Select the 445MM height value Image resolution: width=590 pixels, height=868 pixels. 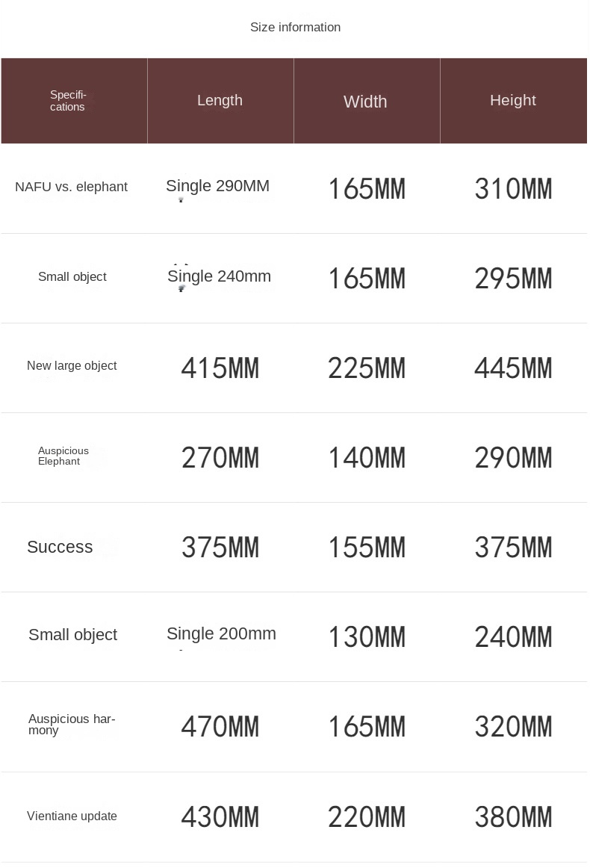(513, 368)
